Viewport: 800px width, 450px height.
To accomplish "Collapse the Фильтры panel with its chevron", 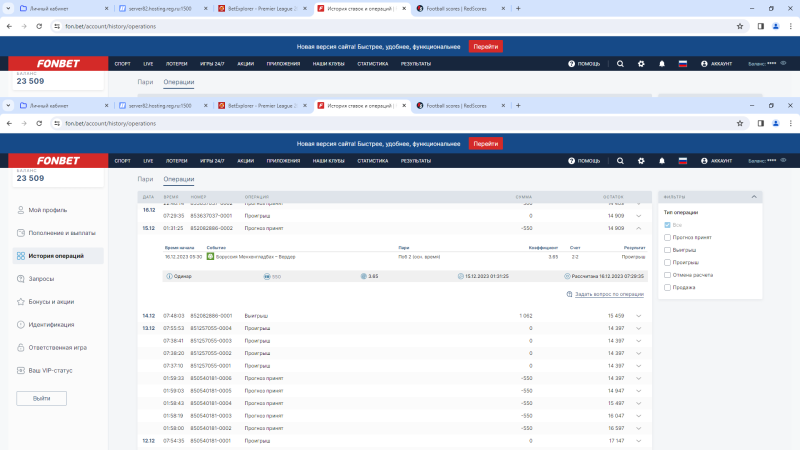I will [x=753, y=197].
